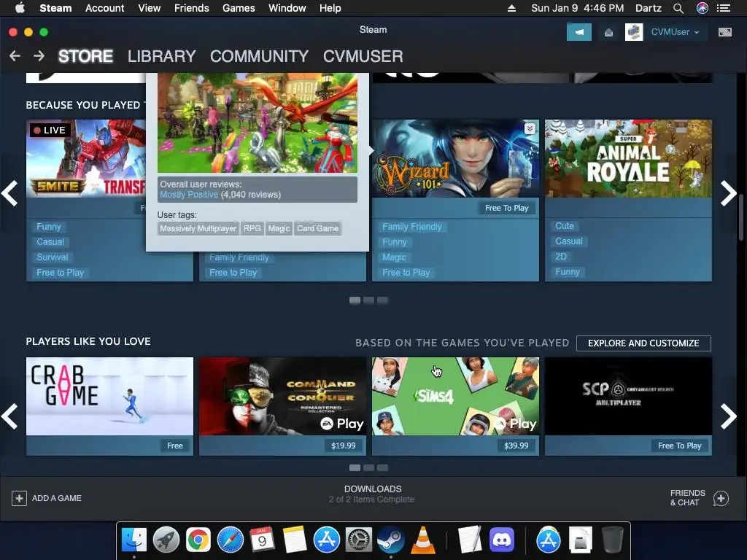Click the back navigation arrow
Viewport: 747px width, 560px height.
point(15,56)
